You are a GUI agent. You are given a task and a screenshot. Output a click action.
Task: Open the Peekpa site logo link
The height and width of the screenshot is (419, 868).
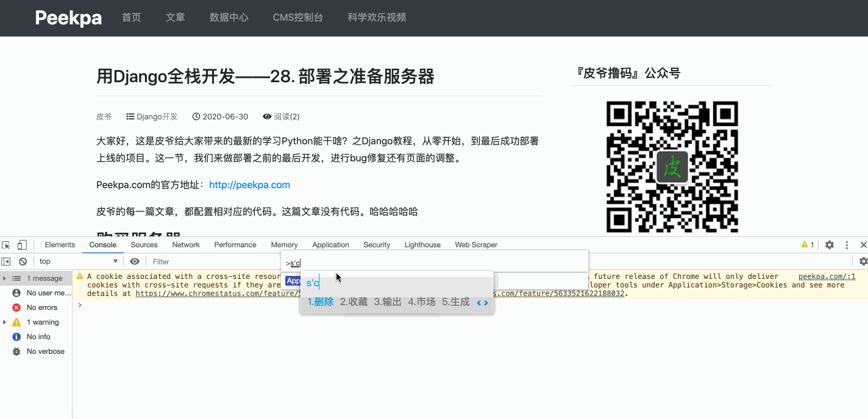[x=68, y=18]
